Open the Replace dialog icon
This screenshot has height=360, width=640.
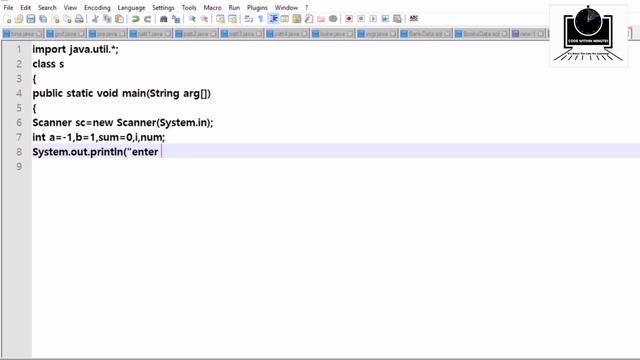tap(176, 19)
